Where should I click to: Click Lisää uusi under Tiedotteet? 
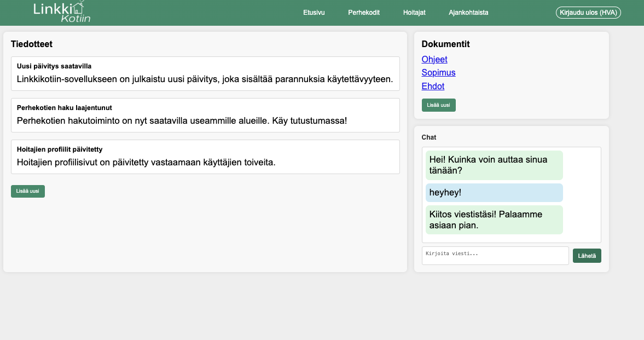pos(27,191)
